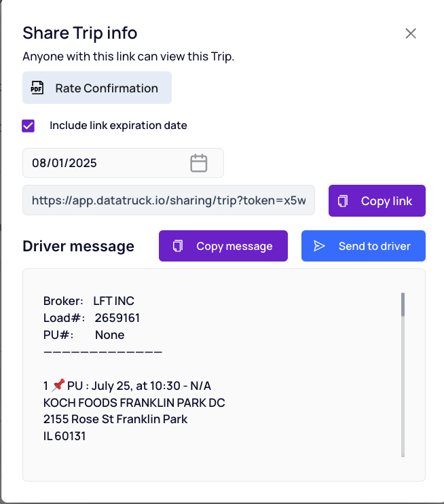The width and height of the screenshot is (444, 504).
Task: Close the Share Trip info dialog
Action: 411,33
